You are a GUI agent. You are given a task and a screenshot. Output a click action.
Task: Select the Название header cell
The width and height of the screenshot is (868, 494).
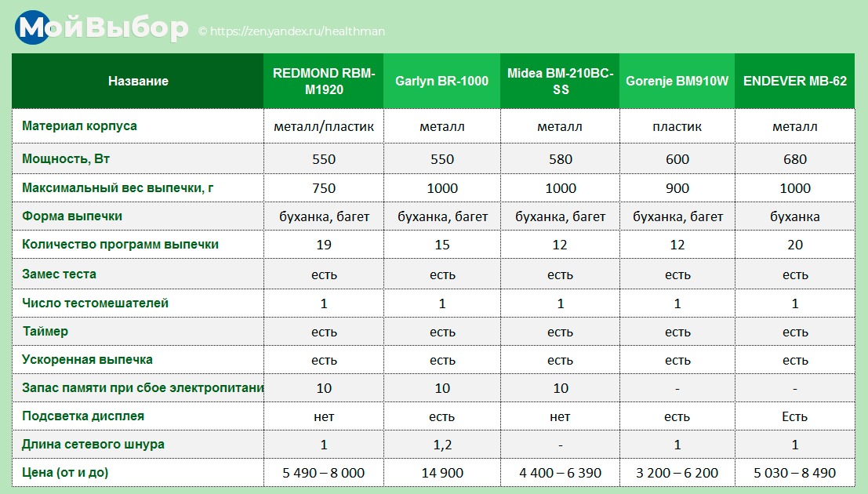point(138,81)
